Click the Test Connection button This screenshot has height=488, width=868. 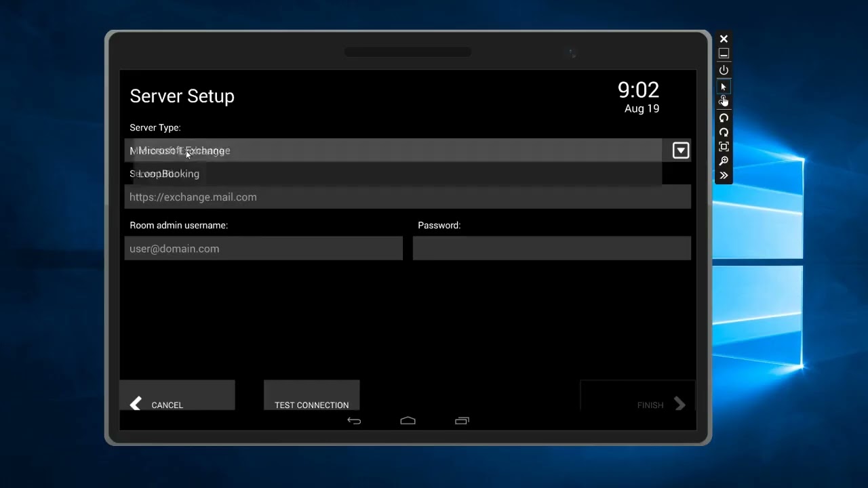tap(311, 396)
